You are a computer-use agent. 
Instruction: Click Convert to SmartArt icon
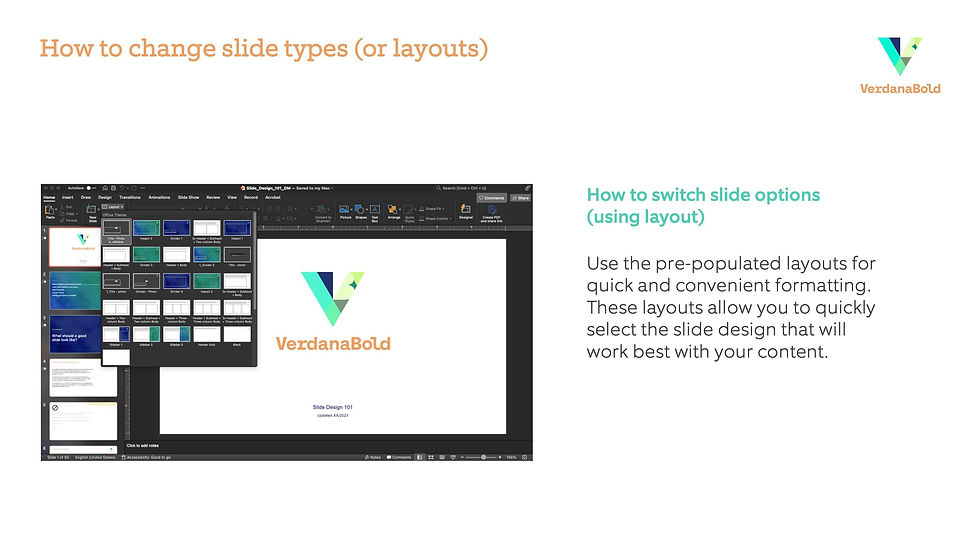pos(322,209)
